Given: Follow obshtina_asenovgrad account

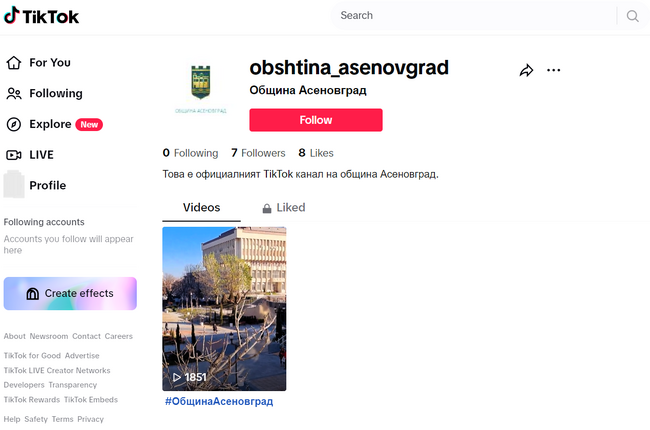Looking at the screenshot, I should click(x=316, y=120).
